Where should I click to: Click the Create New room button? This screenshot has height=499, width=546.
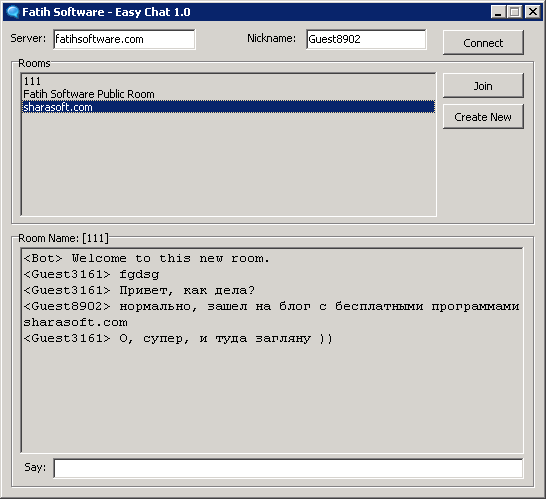coord(483,117)
